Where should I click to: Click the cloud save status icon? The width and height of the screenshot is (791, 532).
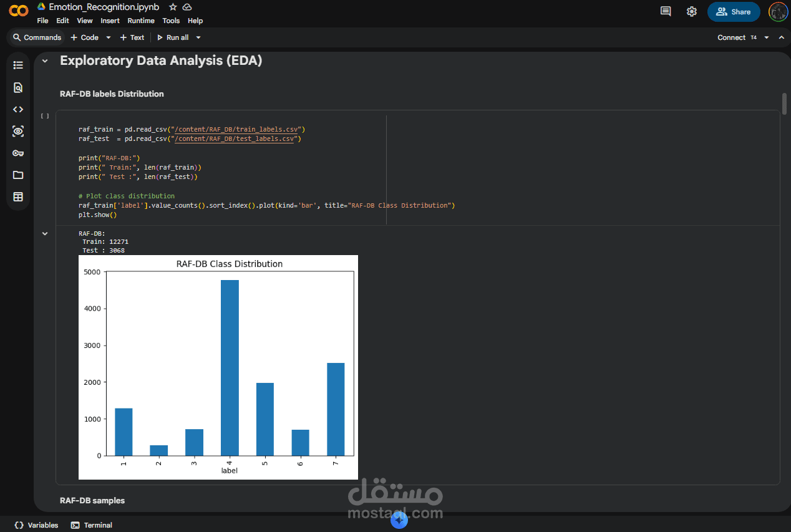point(187,7)
